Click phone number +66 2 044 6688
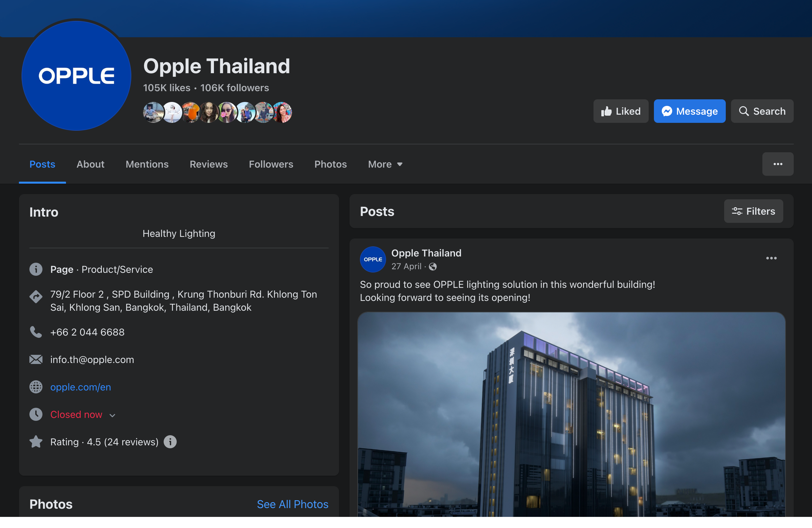812x528 pixels. 87,332
